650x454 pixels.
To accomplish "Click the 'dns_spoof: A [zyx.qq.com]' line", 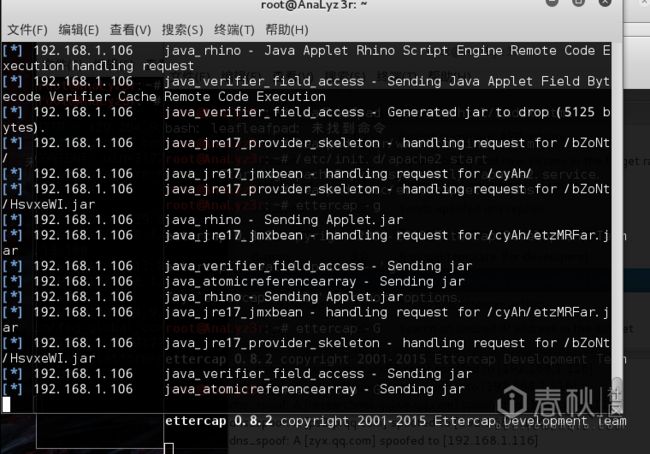I will pyautogui.click(x=384, y=440).
